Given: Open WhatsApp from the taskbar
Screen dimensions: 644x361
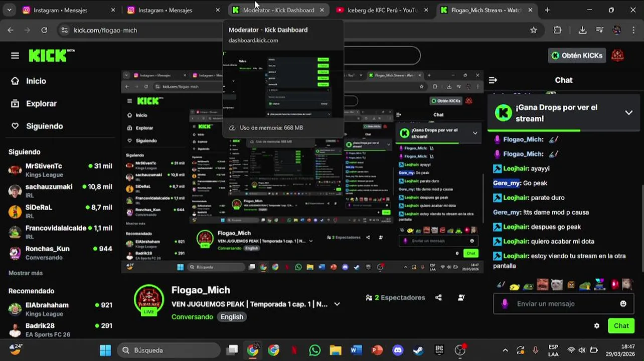Looking at the screenshot, I should [x=314, y=350].
